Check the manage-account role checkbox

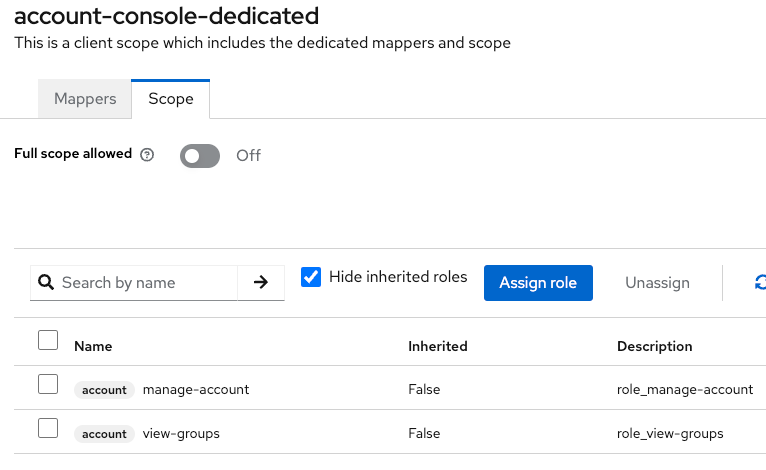pos(48,384)
